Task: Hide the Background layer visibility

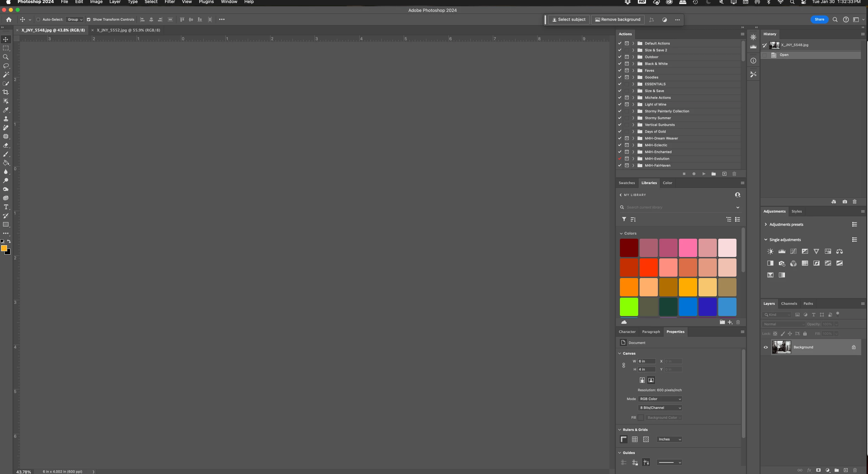Action: 766,347
